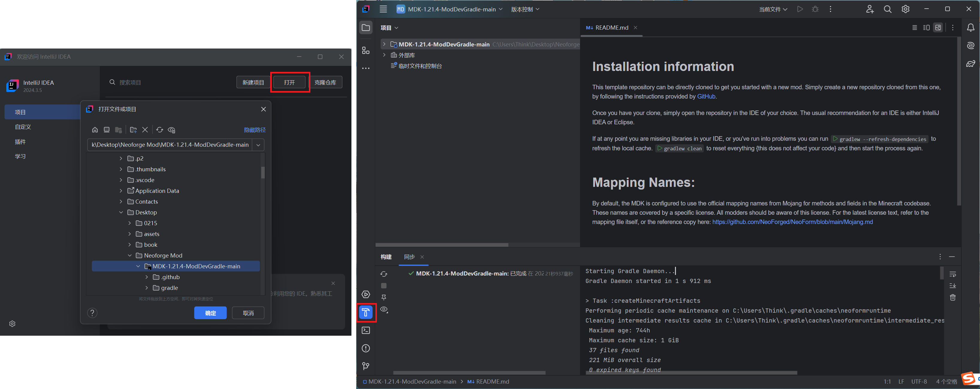Open the project name dropdown in the title bar

click(450, 9)
